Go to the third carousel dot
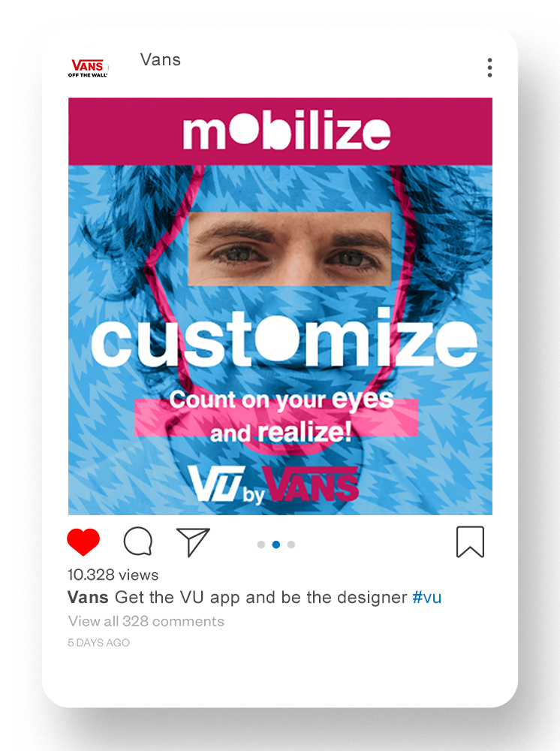 point(291,544)
